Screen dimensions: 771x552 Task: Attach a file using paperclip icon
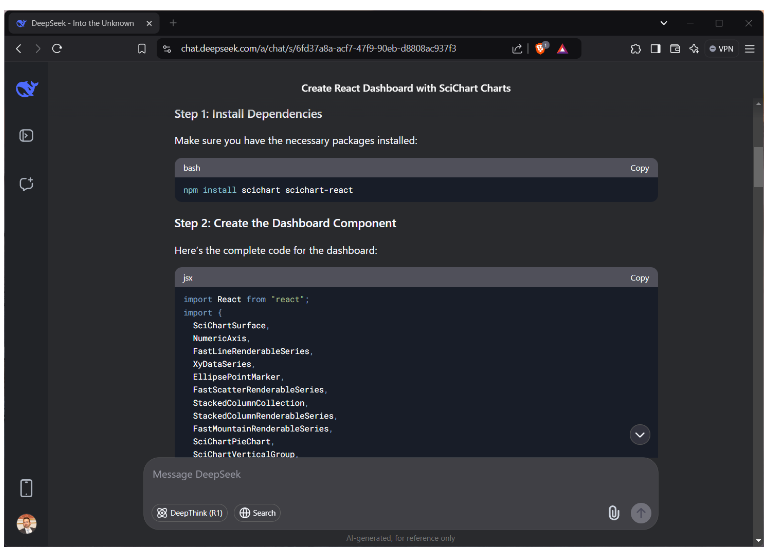614,513
